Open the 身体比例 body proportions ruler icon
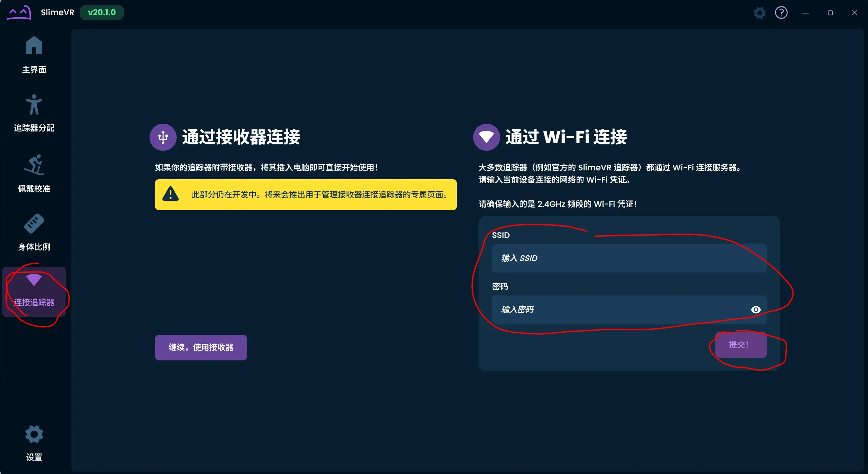The height and width of the screenshot is (474, 868). [x=34, y=223]
